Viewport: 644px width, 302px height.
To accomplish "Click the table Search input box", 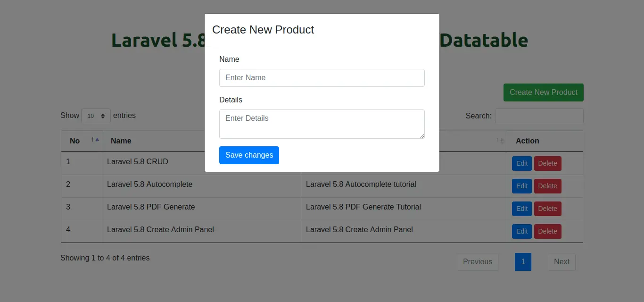I will click(539, 116).
